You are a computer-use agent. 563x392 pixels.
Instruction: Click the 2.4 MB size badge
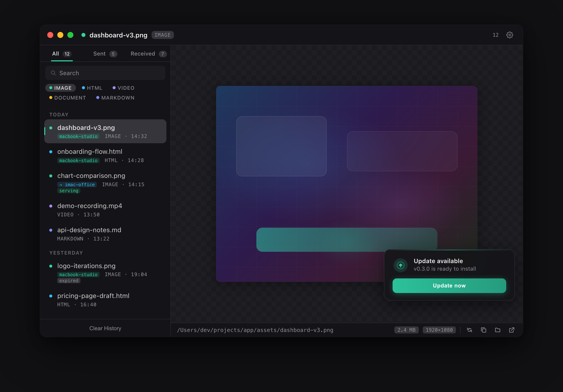(x=406, y=330)
